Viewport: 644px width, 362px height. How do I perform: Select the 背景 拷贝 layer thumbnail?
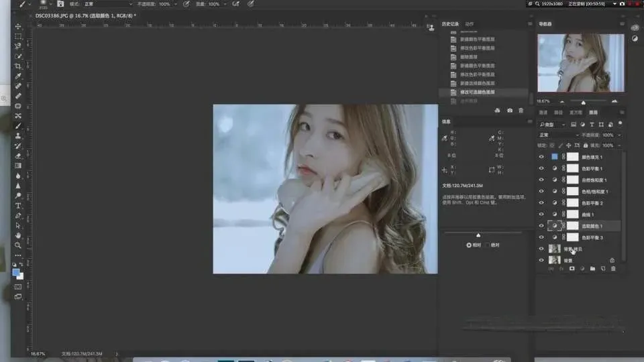click(555, 249)
